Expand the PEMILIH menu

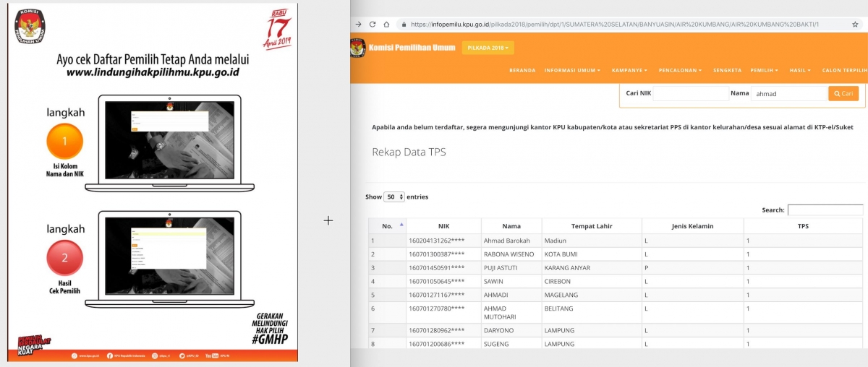pyautogui.click(x=764, y=70)
